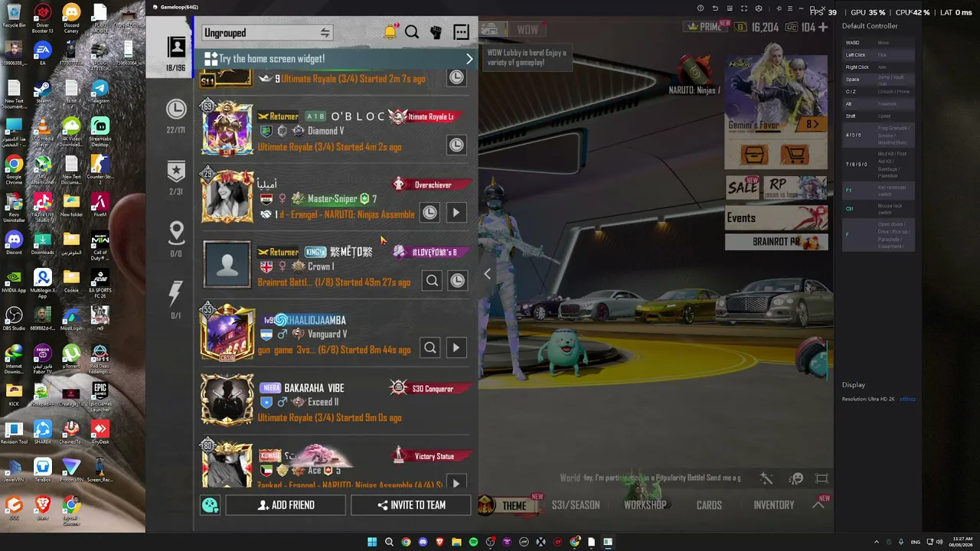Image resolution: width=980 pixels, height=551 pixels.
Task: Open the Ungrouped friend group dropdown
Action: (266, 33)
